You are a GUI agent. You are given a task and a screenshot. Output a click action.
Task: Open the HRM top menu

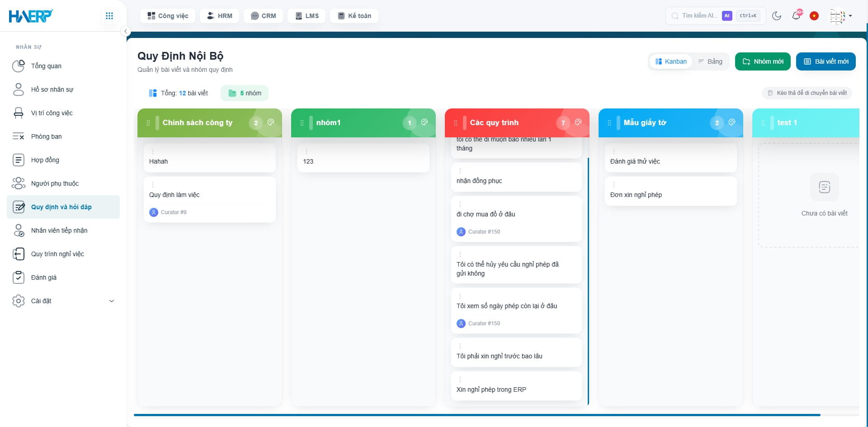click(x=219, y=16)
